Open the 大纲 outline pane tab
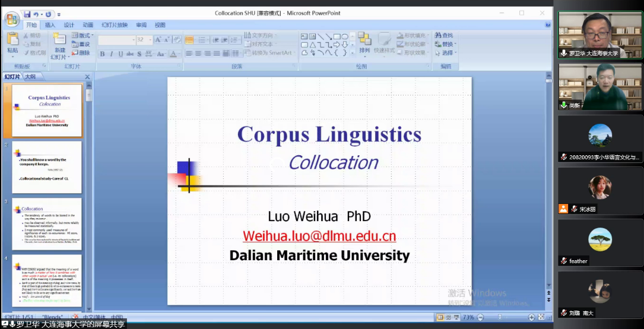The image size is (644, 329). coord(30,77)
